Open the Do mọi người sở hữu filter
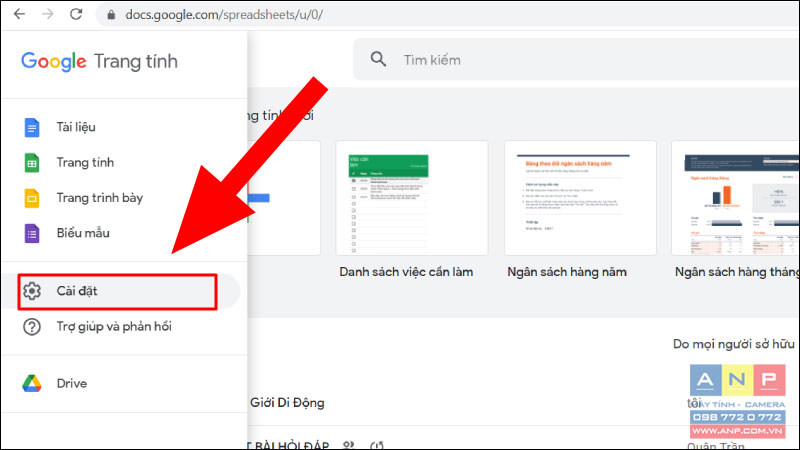 click(x=734, y=344)
